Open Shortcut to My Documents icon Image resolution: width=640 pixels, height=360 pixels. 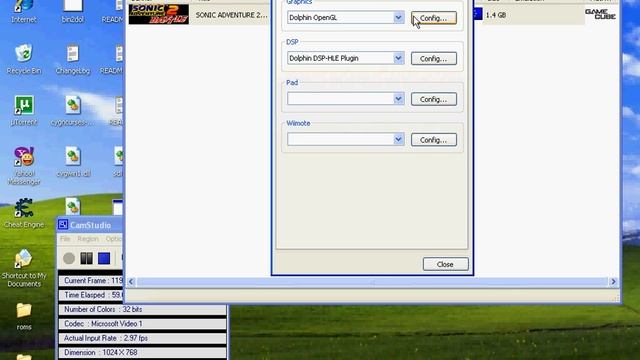click(x=24, y=268)
